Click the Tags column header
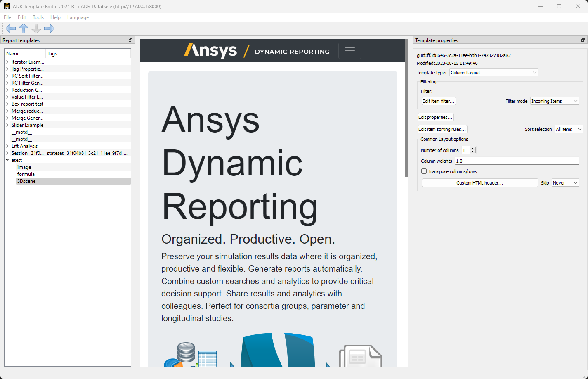This screenshot has height=379, width=588. (88, 54)
